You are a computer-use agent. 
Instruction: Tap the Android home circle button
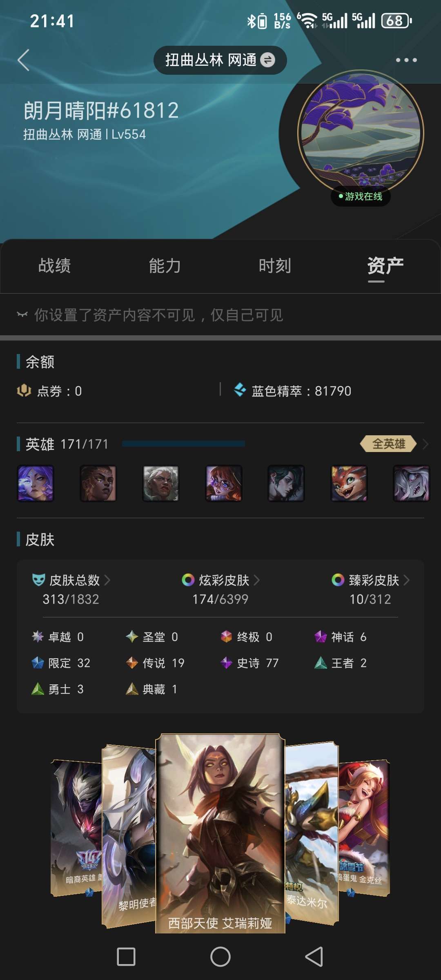click(220, 957)
